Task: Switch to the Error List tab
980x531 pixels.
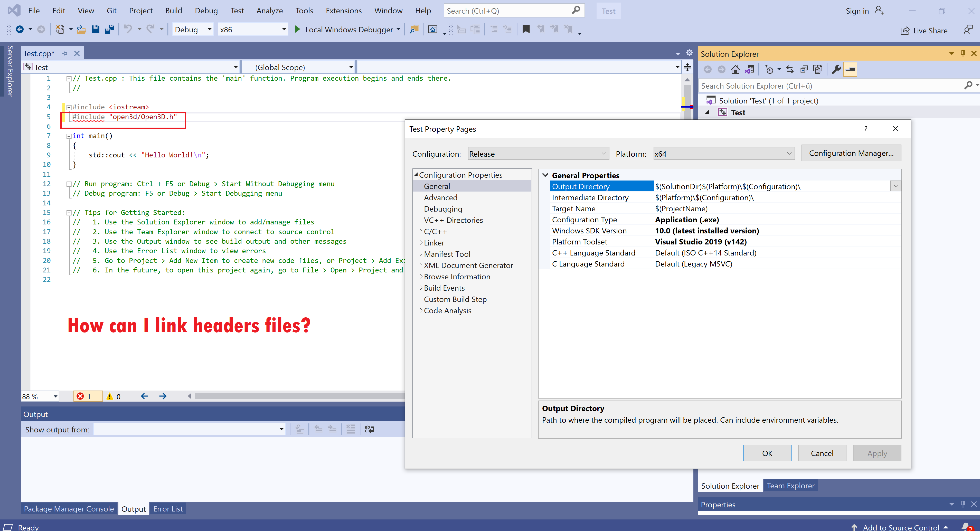Action: pyautogui.click(x=168, y=509)
